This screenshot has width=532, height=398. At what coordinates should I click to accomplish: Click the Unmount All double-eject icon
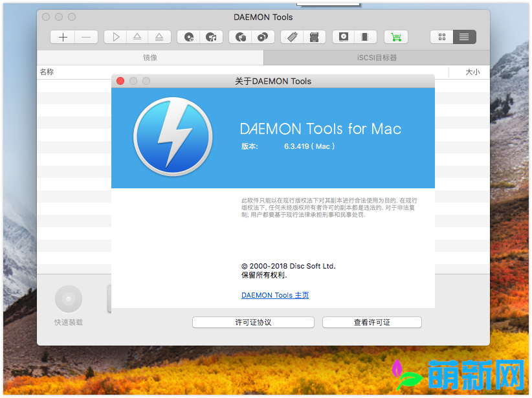point(160,37)
